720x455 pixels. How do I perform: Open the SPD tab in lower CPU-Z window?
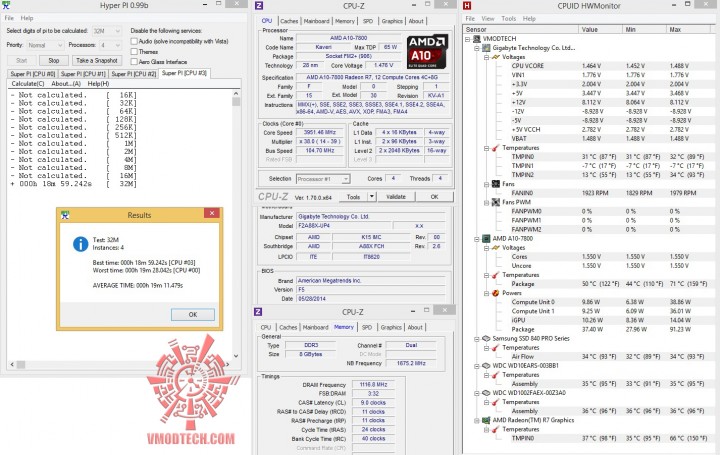point(366,327)
